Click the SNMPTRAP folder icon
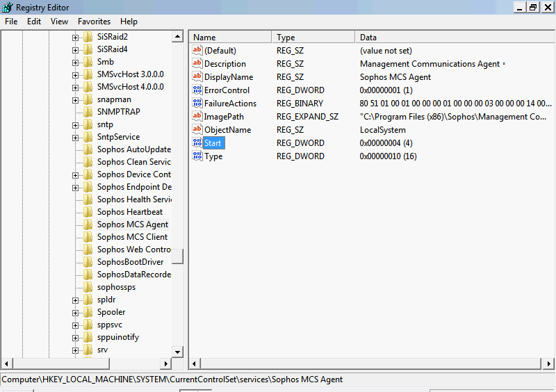 88,112
